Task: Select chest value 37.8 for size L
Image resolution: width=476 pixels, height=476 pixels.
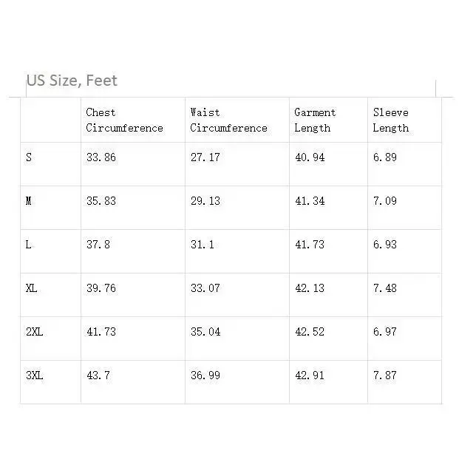Action: (98, 245)
